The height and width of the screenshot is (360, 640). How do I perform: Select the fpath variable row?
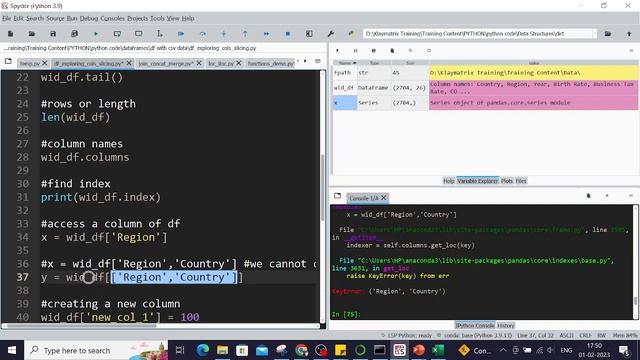click(x=486, y=73)
